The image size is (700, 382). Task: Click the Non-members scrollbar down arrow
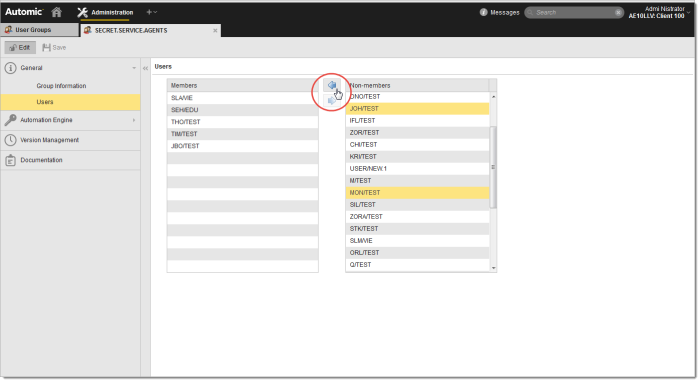coord(493,268)
